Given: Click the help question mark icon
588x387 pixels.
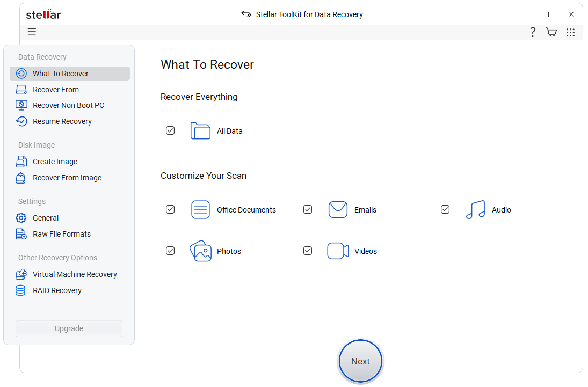Looking at the screenshot, I should coord(532,32).
